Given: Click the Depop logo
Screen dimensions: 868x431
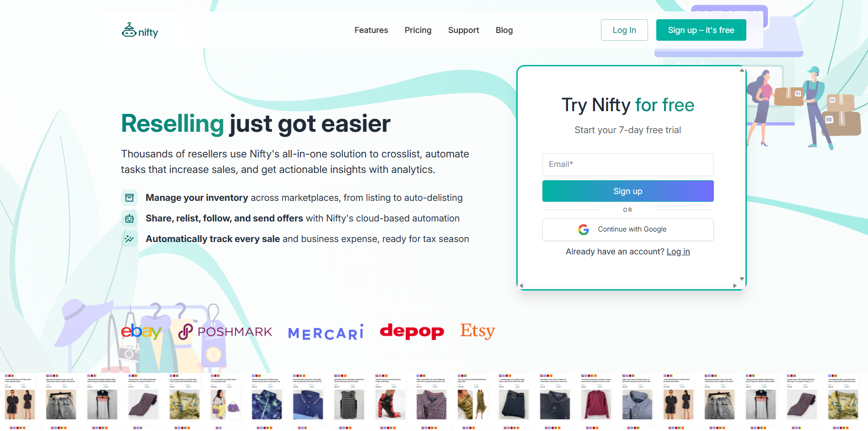Looking at the screenshot, I should pos(412,331).
